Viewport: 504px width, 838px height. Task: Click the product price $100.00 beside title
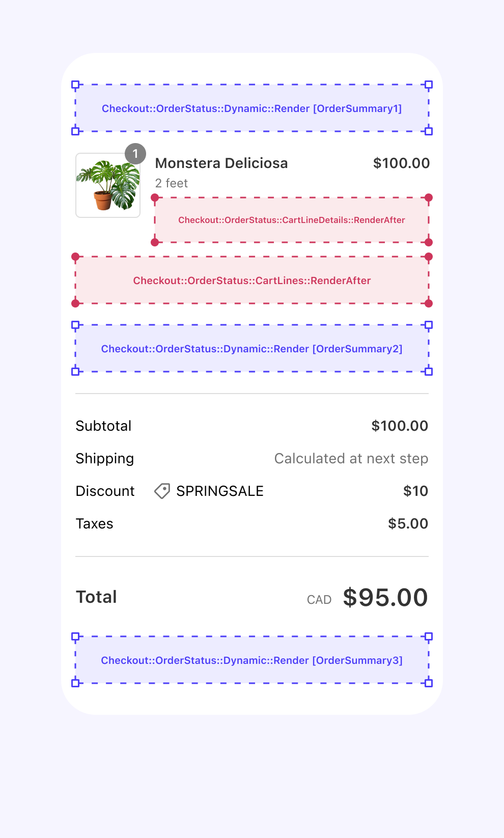pos(401,163)
